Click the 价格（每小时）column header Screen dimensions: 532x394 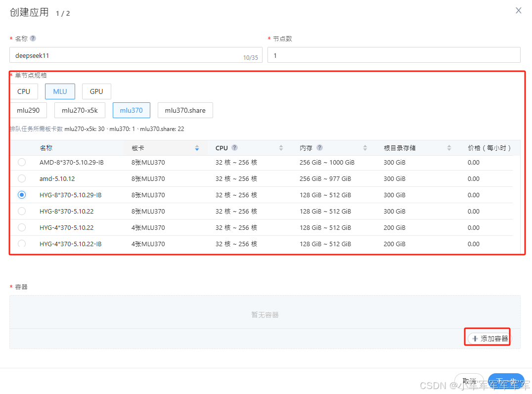click(x=489, y=148)
